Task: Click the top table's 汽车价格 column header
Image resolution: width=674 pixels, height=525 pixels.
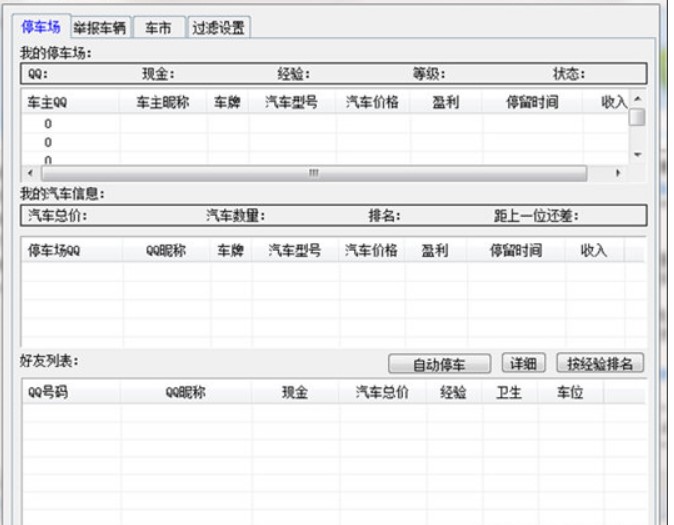Action: pyautogui.click(x=372, y=102)
